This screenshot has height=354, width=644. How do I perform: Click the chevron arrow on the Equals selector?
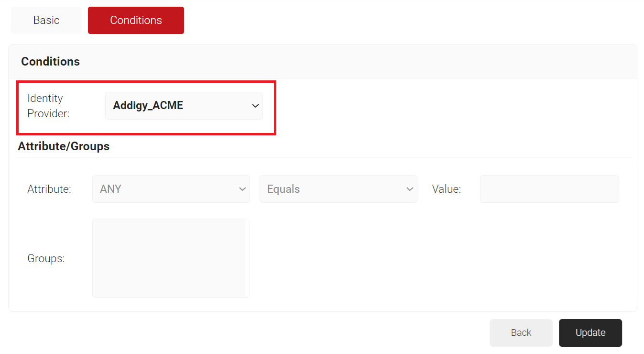(410, 189)
